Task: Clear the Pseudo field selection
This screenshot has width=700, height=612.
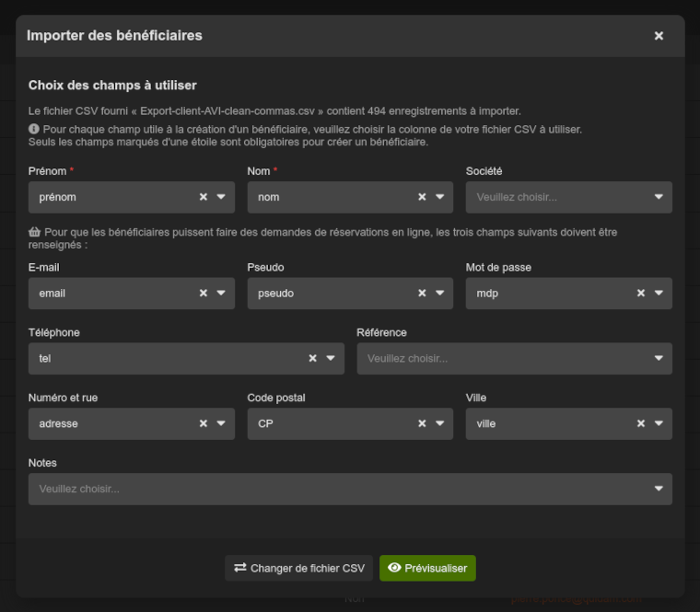Action: coord(422,294)
